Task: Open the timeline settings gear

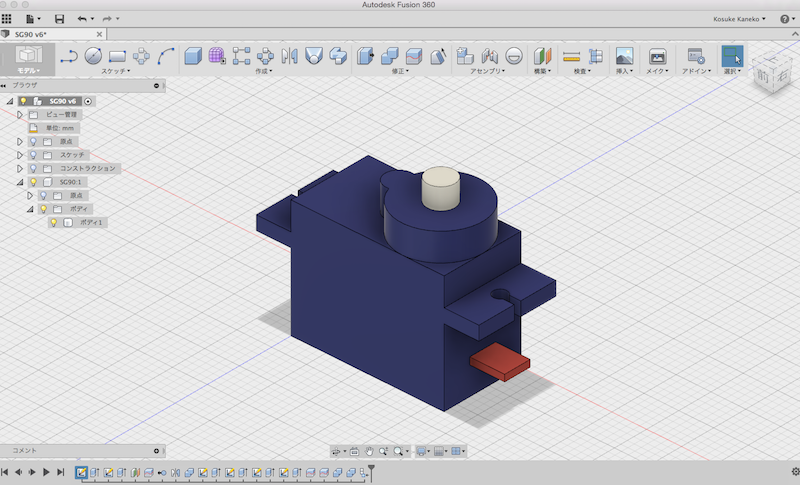Action: pos(795,472)
